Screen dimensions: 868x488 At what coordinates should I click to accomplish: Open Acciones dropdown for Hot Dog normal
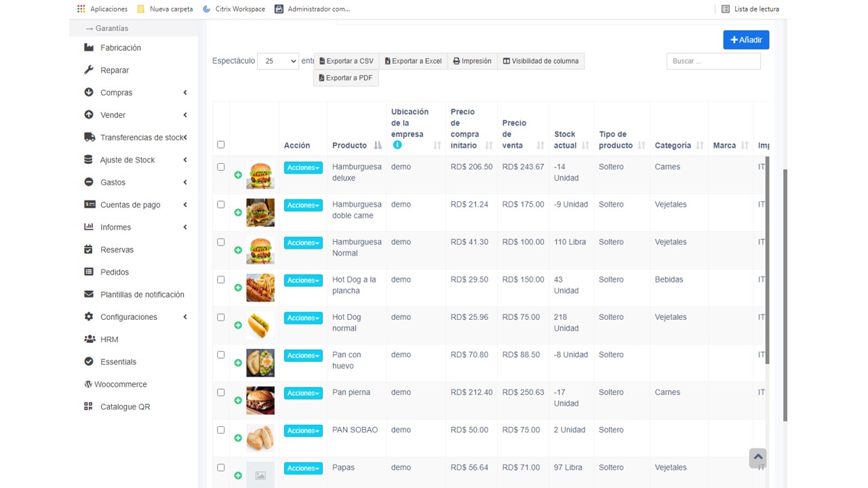(302, 318)
